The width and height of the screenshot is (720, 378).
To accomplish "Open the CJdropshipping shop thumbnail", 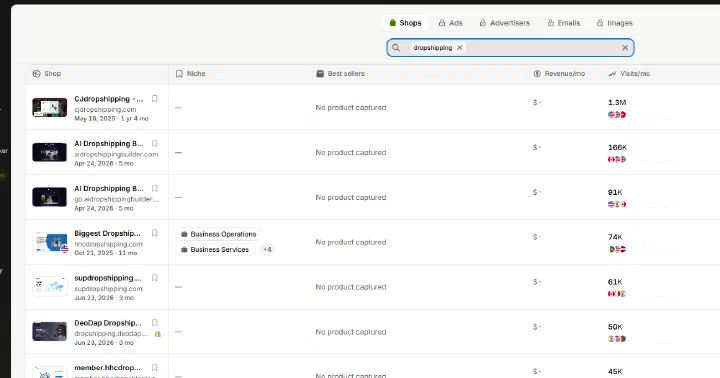I will (x=50, y=107).
